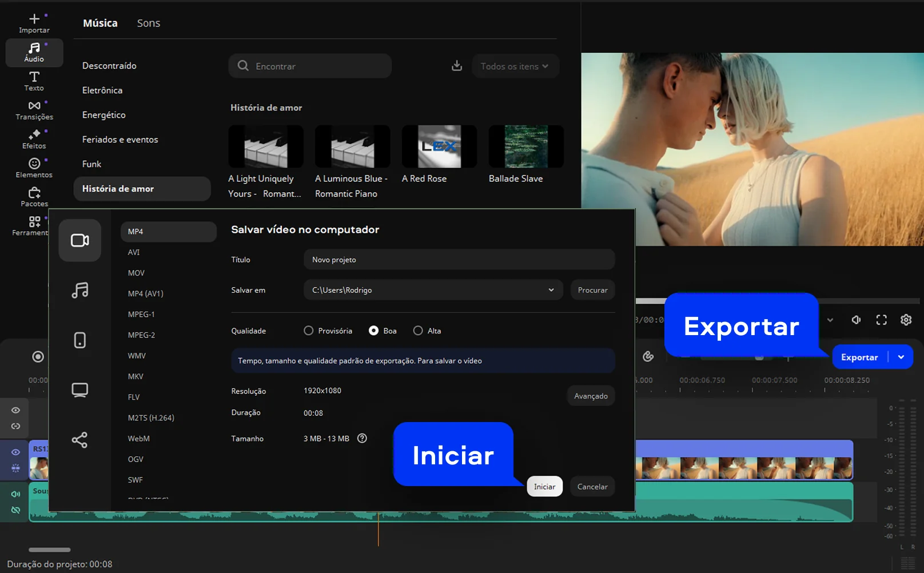
Task: Expand the Salvar em folder dropdown
Action: click(x=551, y=290)
